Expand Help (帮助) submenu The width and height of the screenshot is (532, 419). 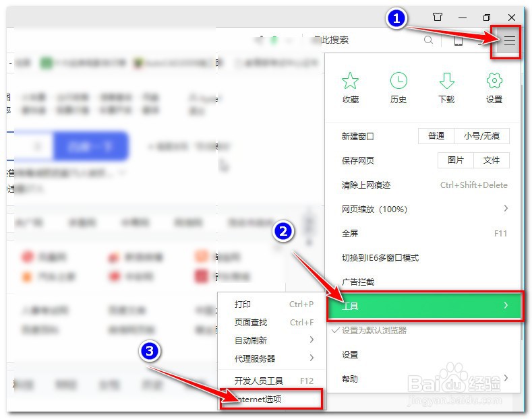coord(424,379)
